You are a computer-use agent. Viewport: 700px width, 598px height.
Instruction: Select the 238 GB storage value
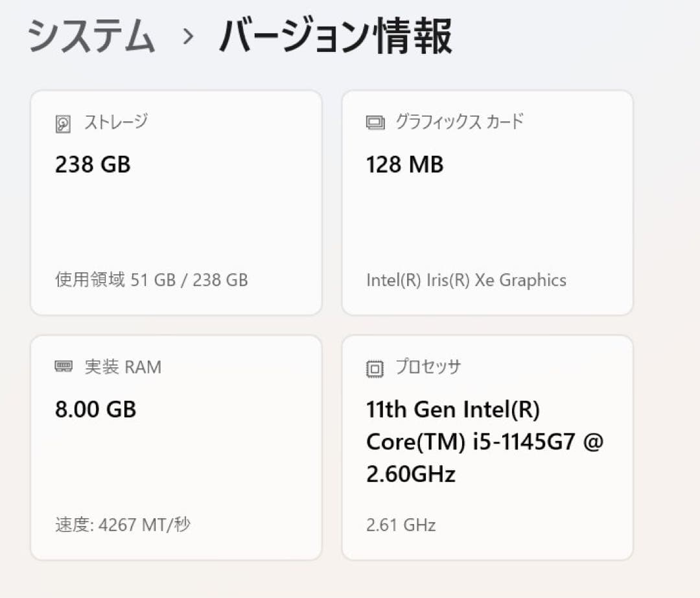(x=93, y=164)
